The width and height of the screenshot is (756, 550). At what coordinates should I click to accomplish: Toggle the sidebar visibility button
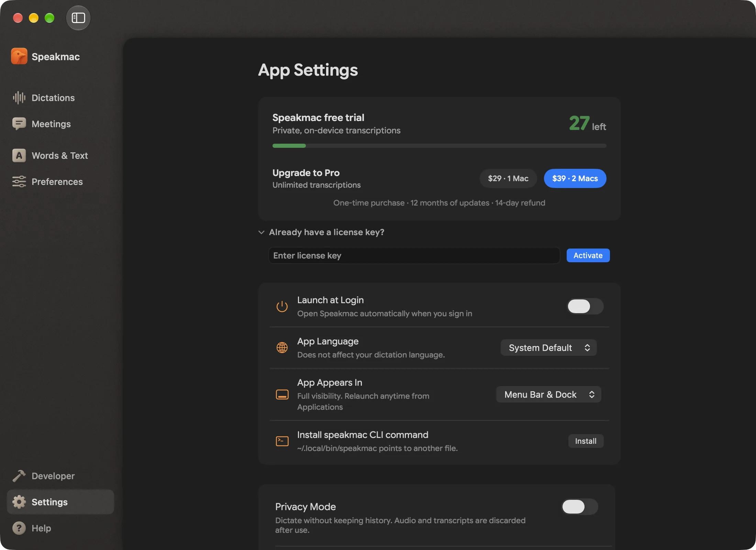(78, 18)
